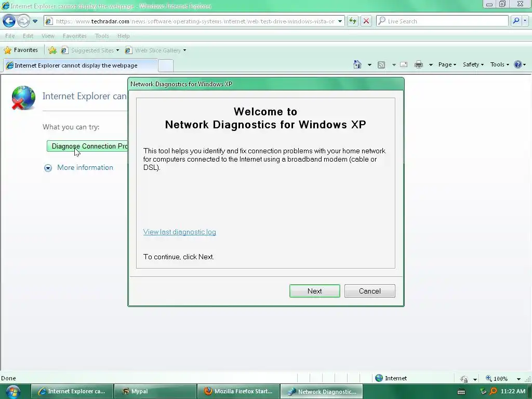Image resolution: width=532 pixels, height=399 pixels.
Task: Open the Windows Start orb
Action: coord(13,392)
